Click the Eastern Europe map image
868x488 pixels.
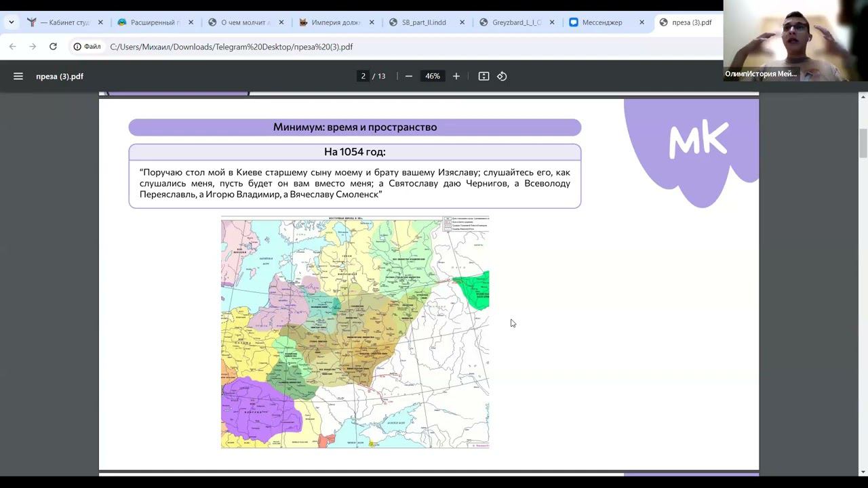[355, 332]
